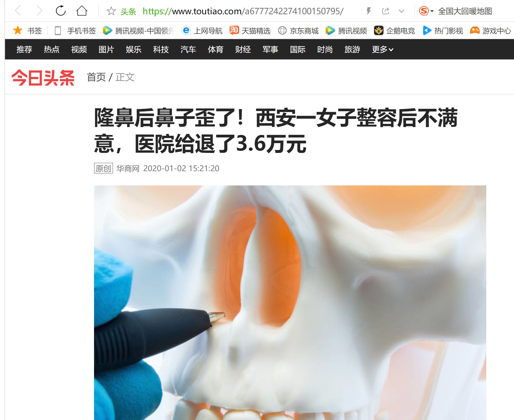Go to browser home page icon
The image size is (514, 420).
[82, 11]
